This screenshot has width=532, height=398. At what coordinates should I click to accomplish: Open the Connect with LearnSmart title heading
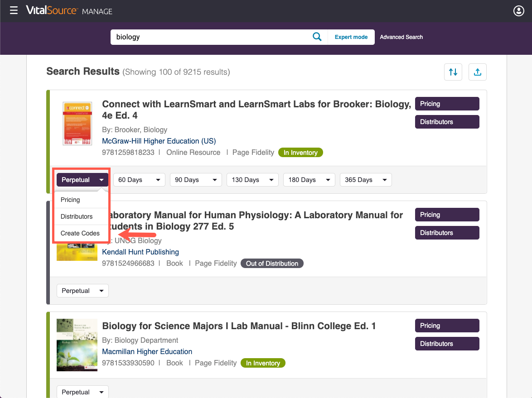pyautogui.click(x=256, y=110)
